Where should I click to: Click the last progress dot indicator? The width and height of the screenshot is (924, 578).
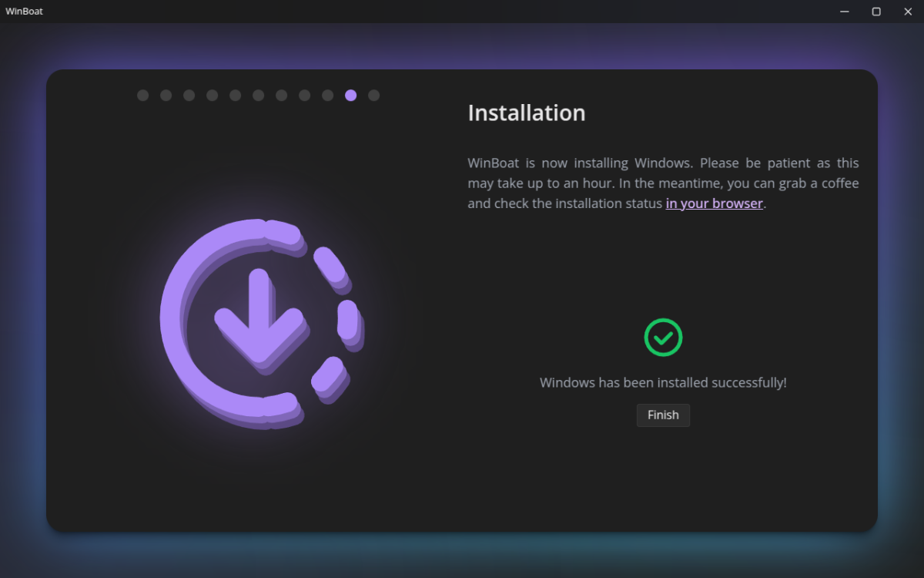(374, 95)
